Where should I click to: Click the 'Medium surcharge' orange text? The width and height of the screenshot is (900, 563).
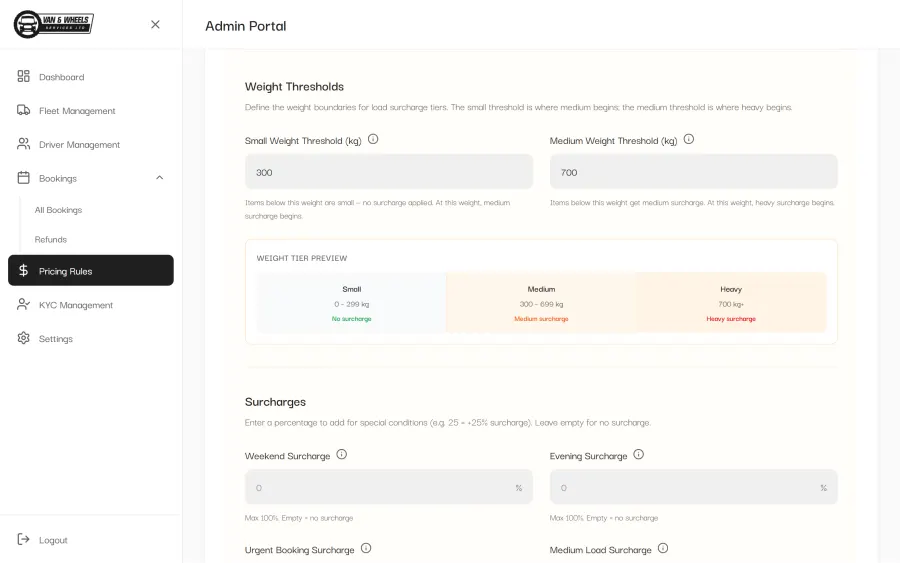pos(541,319)
